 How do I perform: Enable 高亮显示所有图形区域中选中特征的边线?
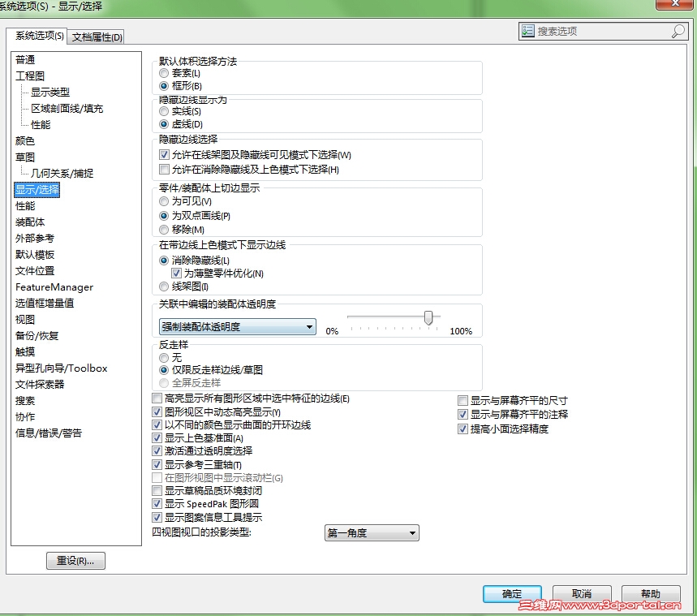pos(157,398)
